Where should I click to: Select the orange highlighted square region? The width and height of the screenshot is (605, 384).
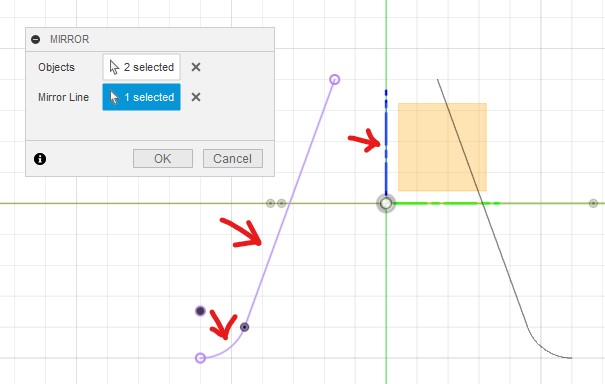[442, 147]
